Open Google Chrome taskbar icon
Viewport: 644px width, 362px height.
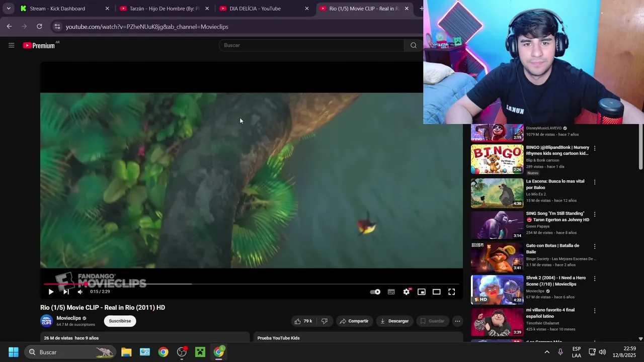tap(163, 352)
